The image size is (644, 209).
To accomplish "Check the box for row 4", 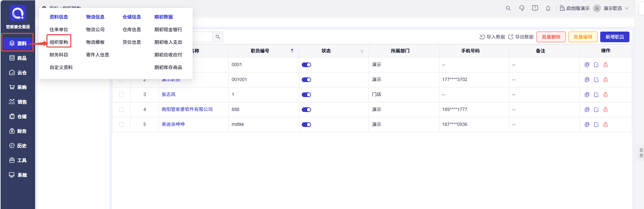I will (x=121, y=110).
